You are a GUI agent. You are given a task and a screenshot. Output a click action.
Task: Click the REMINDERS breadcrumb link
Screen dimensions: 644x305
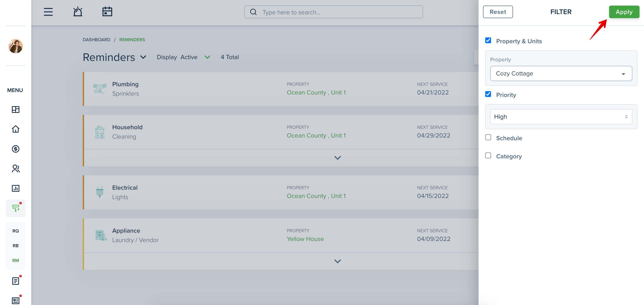[x=132, y=40]
